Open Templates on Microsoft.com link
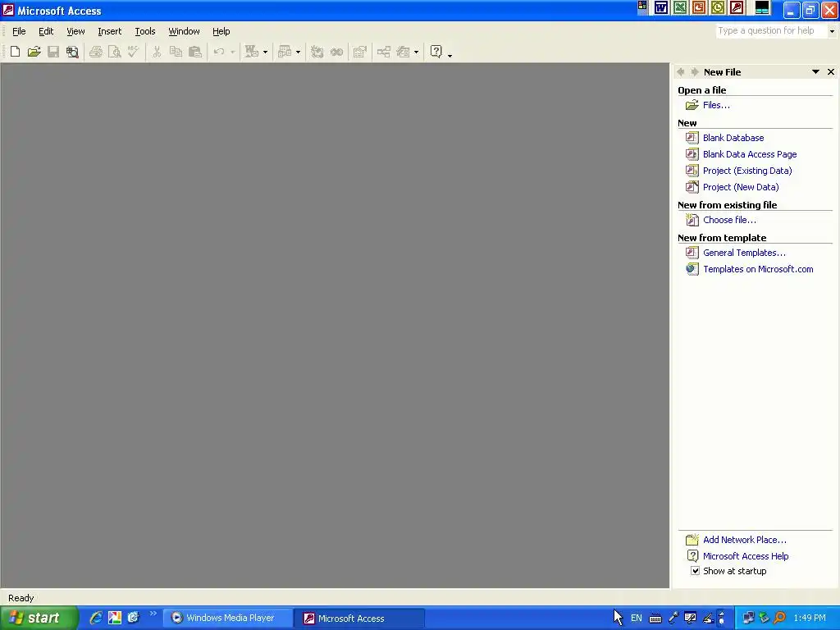Image resolution: width=840 pixels, height=630 pixels. tap(758, 269)
